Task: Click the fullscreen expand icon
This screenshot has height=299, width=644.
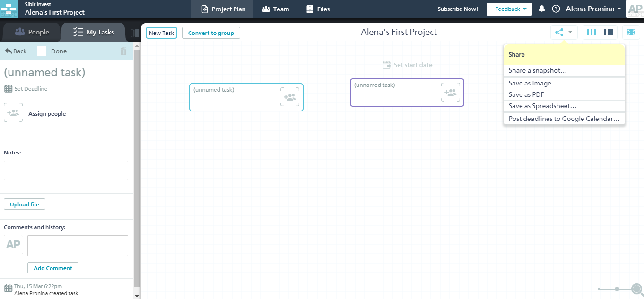Action: (631, 32)
